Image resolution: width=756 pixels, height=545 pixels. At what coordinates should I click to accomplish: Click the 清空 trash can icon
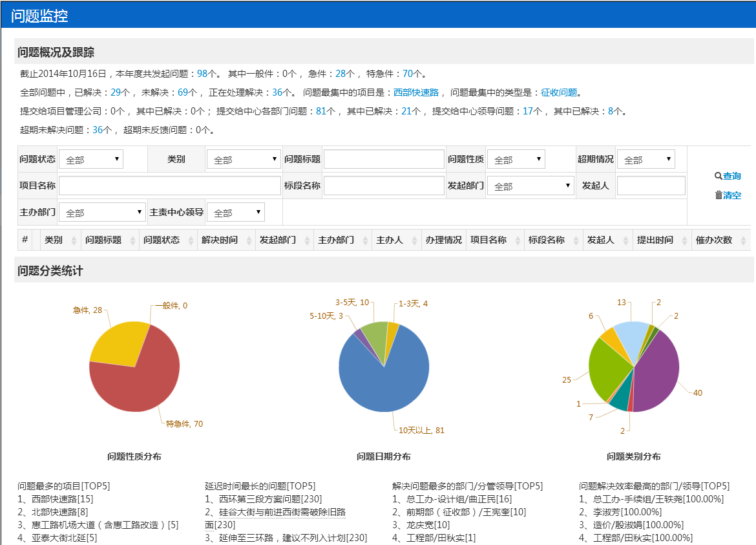pos(718,195)
